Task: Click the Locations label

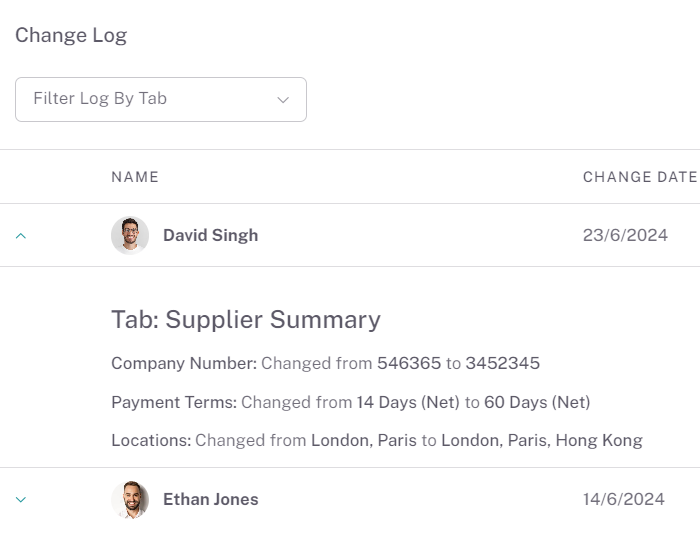Action: 151,440
